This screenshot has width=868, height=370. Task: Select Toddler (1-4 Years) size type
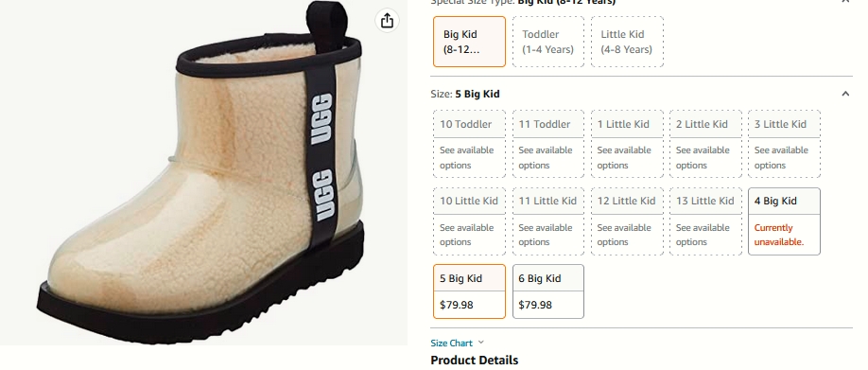pos(548,42)
